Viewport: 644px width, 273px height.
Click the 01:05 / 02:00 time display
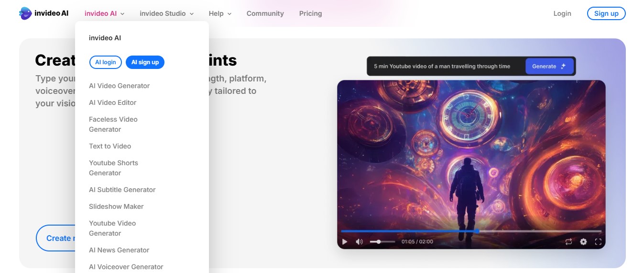tap(417, 242)
